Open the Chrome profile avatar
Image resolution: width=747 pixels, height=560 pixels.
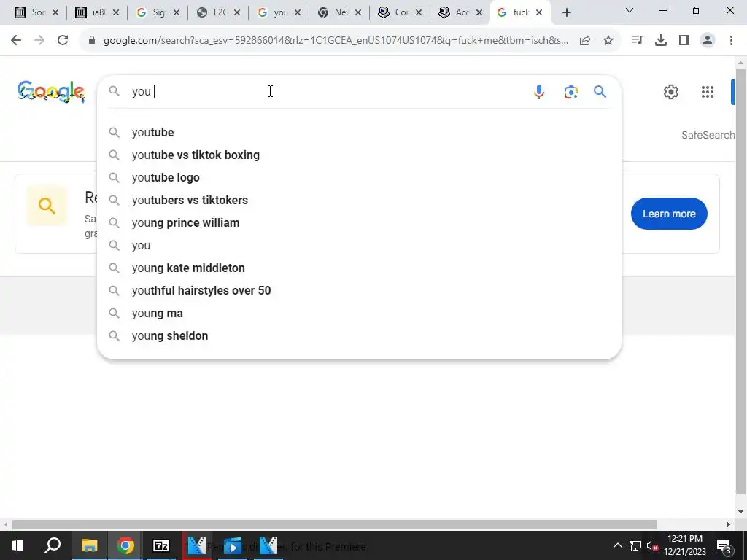coord(708,41)
